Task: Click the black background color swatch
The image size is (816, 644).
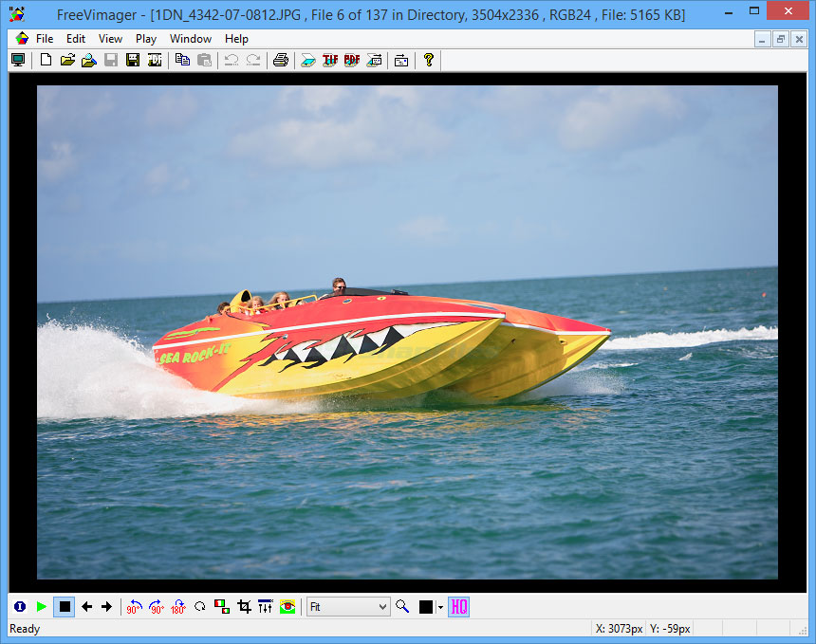Action: 426,607
